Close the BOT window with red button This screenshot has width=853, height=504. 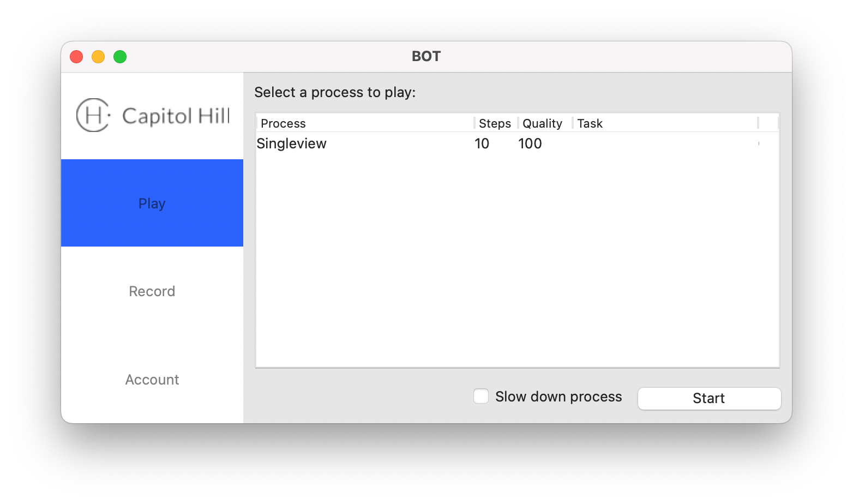[x=76, y=57]
